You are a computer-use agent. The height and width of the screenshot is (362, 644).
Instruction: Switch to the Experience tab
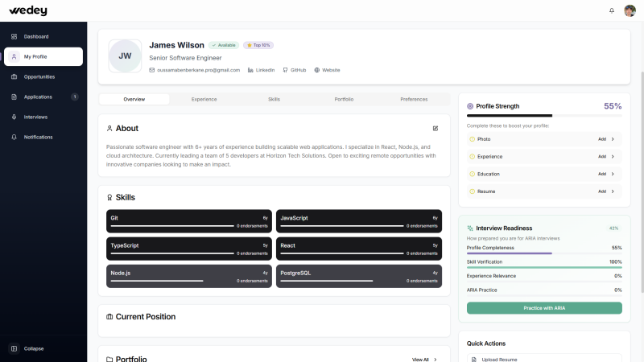click(204, 99)
